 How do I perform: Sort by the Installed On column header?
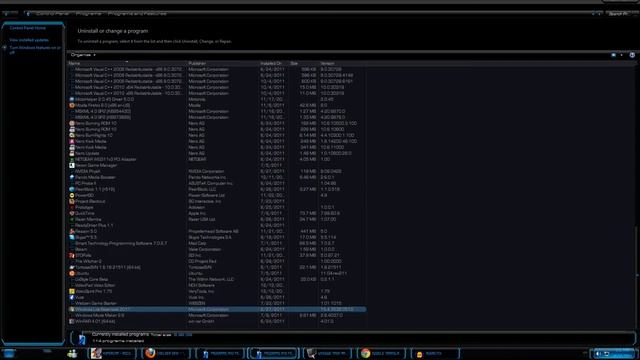point(274,63)
